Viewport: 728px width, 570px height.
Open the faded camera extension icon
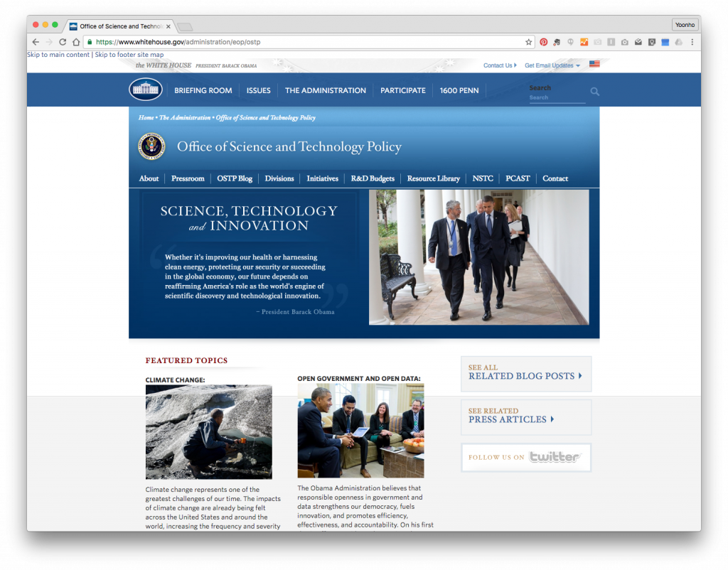597,42
